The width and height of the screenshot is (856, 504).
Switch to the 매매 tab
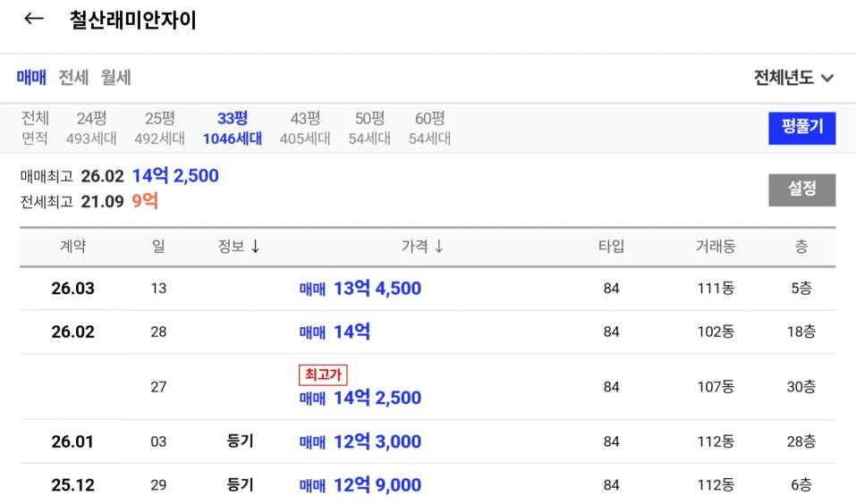tap(31, 78)
